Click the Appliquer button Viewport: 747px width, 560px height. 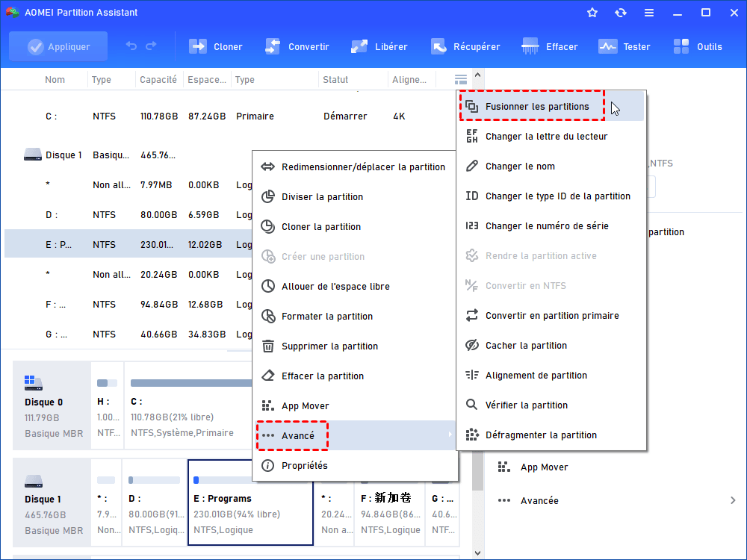58,46
